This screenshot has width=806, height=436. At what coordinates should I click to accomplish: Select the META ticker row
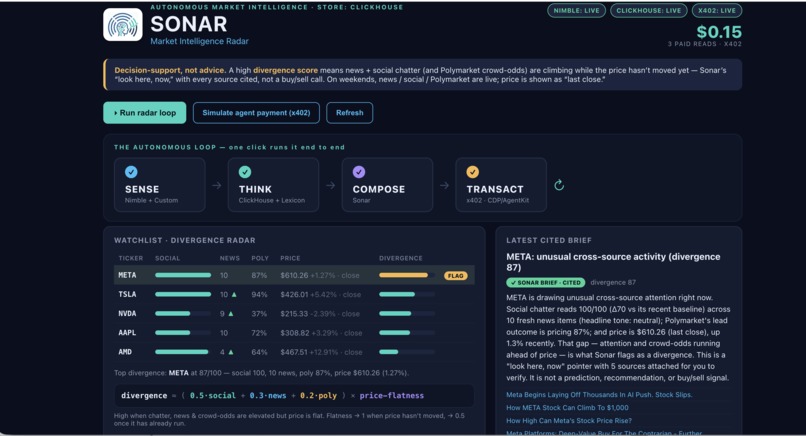tap(294, 275)
